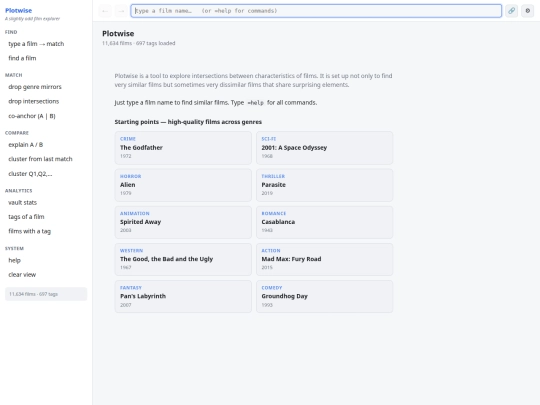Select 'films with a tag' command
The image size is (540, 405).
click(x=46, y=231)
